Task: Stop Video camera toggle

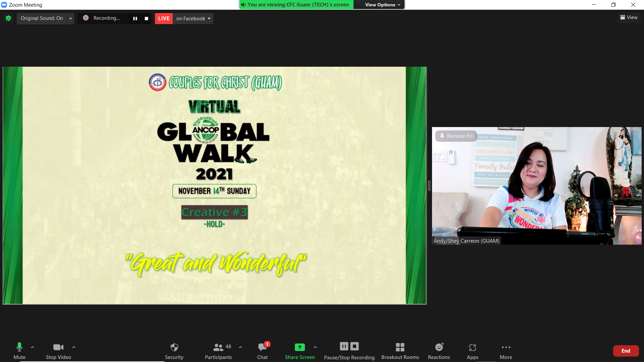Action: pos(58,351)
